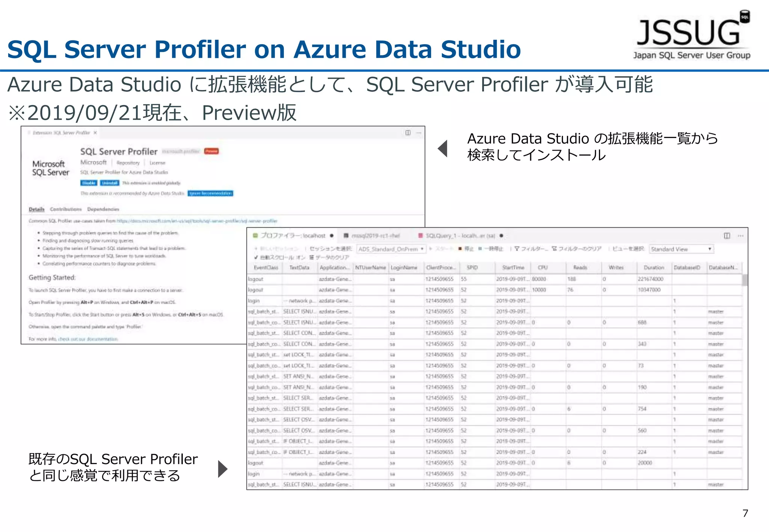The height and width of the screenshot is (532, 769).
Task: Click the duration value 221674000
Action: pyautogui.click(x=651, y=279)
